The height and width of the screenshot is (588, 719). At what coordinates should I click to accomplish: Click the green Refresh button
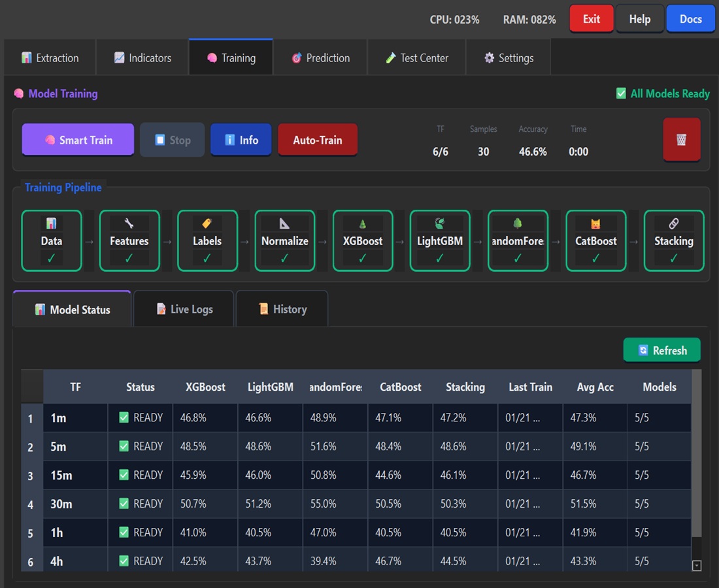pyautogui.click(x=661, y=350)
